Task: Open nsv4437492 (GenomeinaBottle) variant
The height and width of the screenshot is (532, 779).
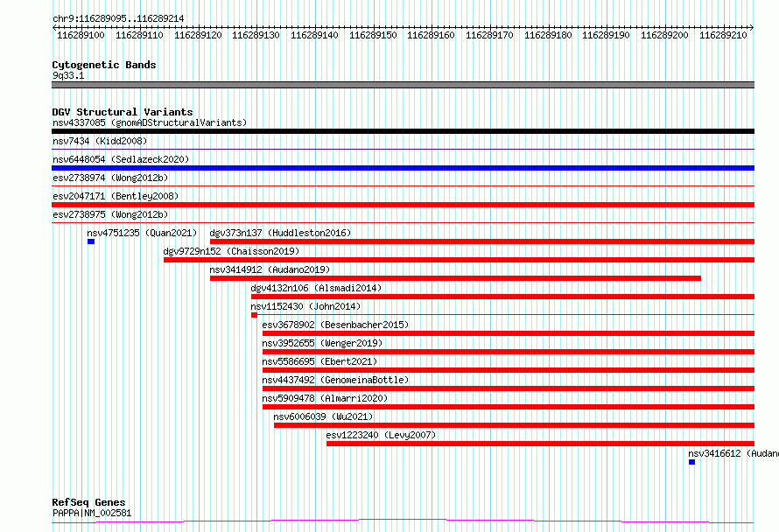Action: click(335, 380)
